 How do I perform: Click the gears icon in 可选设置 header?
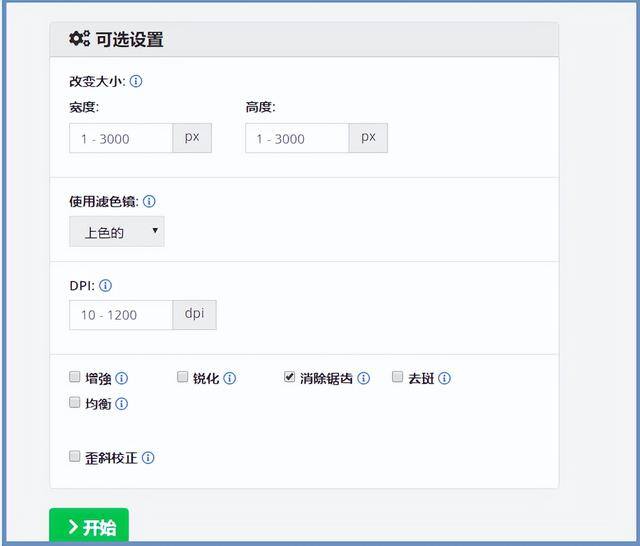[x=79, y=39]
